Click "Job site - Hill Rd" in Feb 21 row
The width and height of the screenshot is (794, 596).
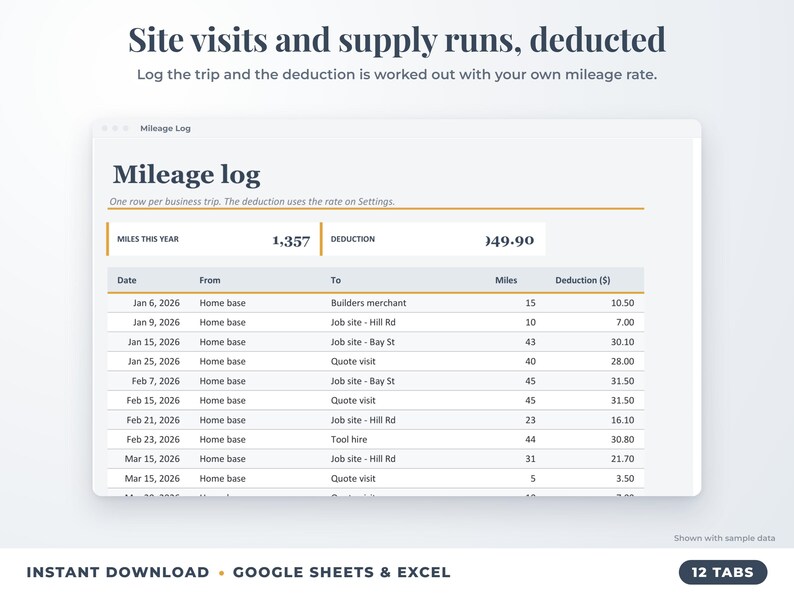pyautogui.click(x=363, y=420)
